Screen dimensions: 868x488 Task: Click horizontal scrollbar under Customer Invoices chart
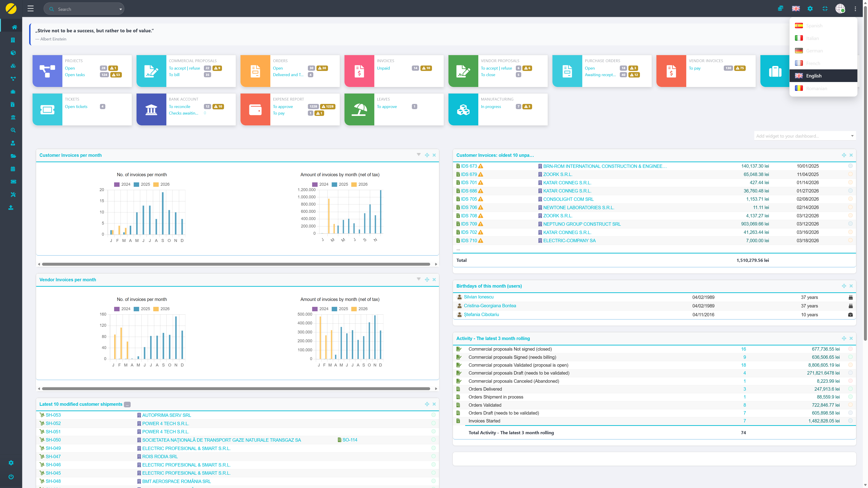tap(236, 264)
